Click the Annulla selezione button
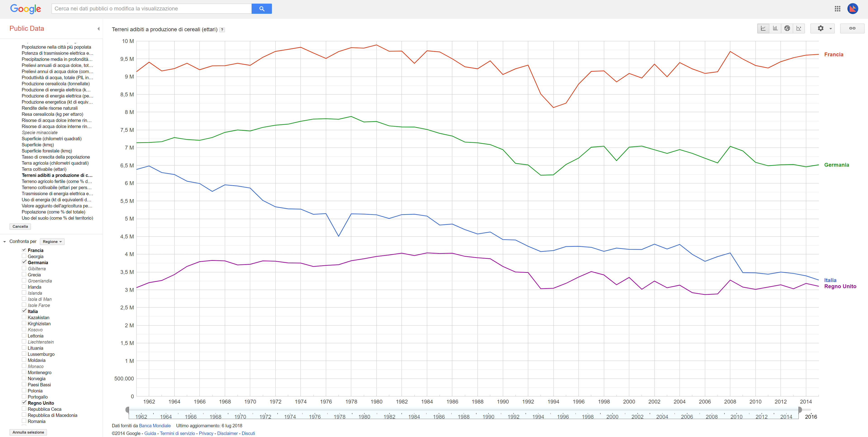 pyautogui.click(x=28, y=432)
